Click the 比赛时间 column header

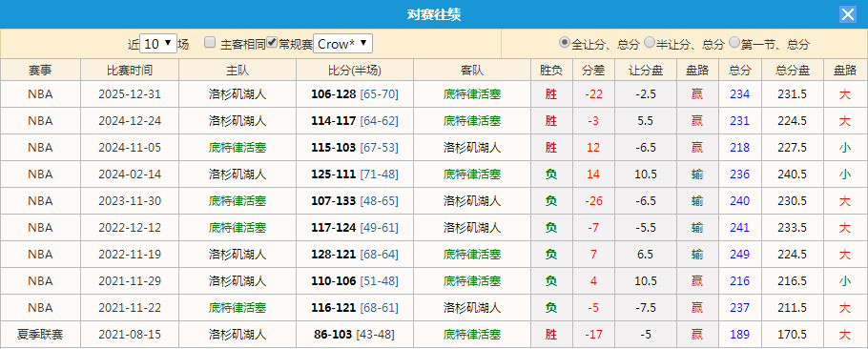pyautogui.click(x=130, y=71)
